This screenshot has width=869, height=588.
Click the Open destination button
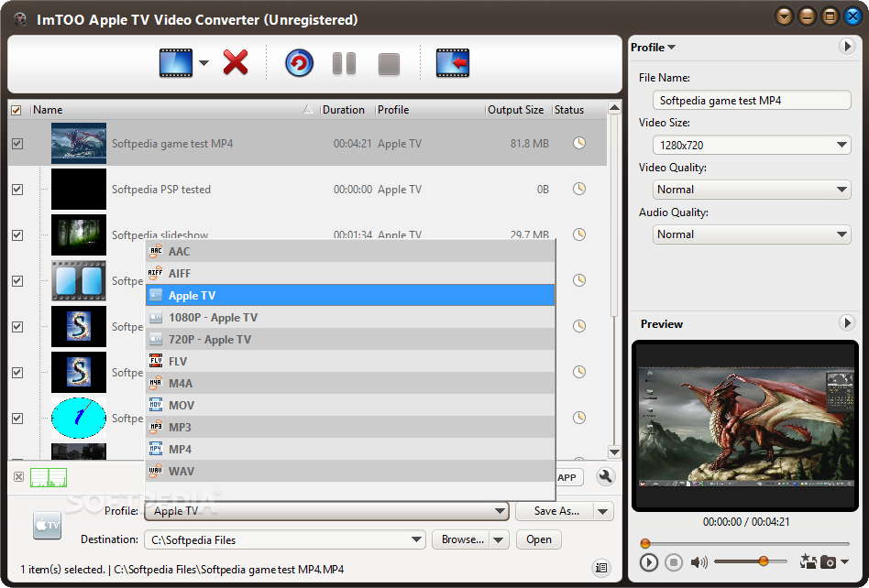click(x=539, y=539)
